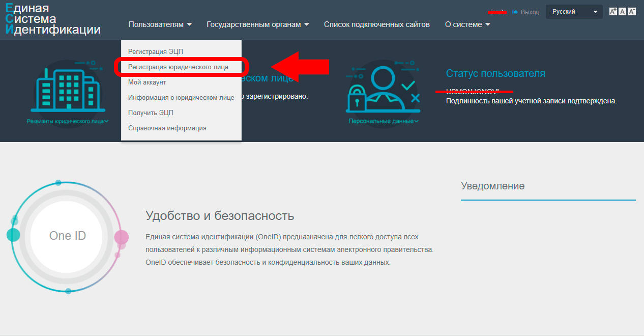The width and height of the screenshot is (644, 336).
Task: Open Справочная информация menu entry
Action: coord(167,128)
